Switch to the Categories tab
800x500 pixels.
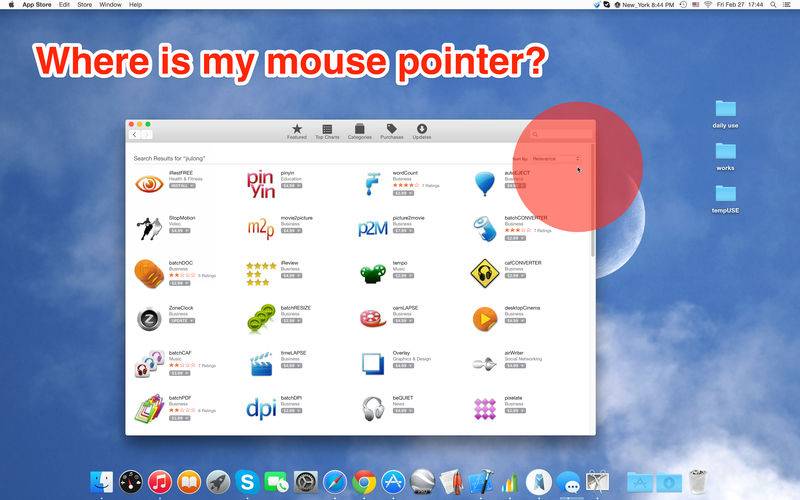pos(359,131)
